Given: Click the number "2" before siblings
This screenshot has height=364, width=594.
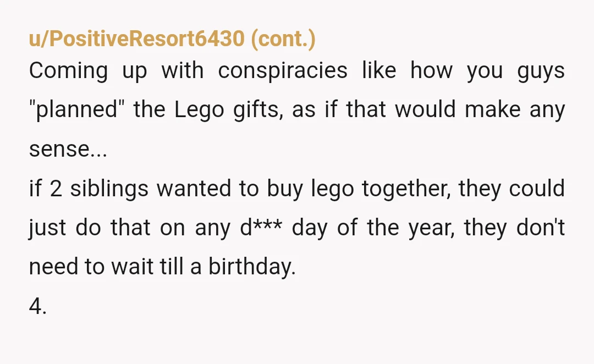Looking at the screenshot, I should pyautogui.click(x=56, y=188).
